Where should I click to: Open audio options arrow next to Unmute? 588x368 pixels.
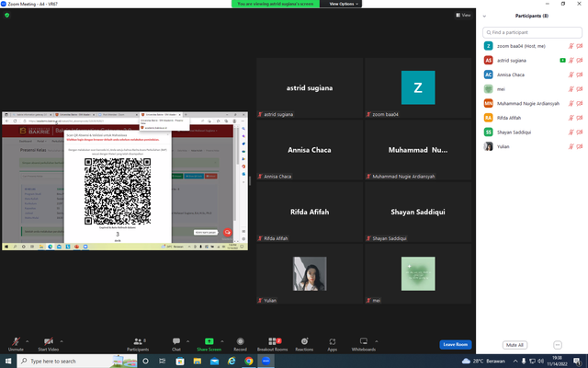27,341
